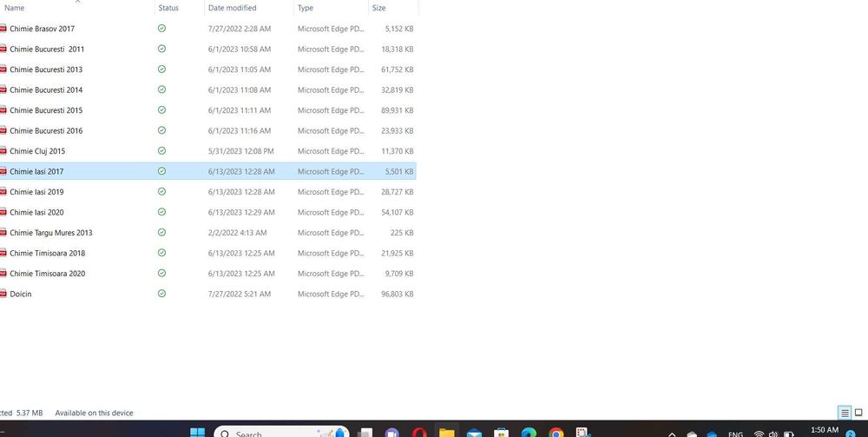
Task: Select the file Chimie Bucuresti 2011
Action: (47, 49)
